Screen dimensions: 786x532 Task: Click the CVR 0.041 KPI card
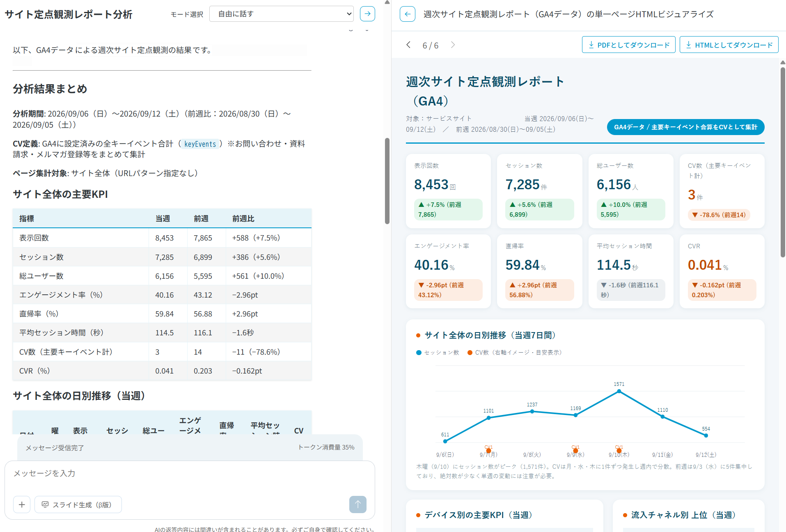(722, 271)
